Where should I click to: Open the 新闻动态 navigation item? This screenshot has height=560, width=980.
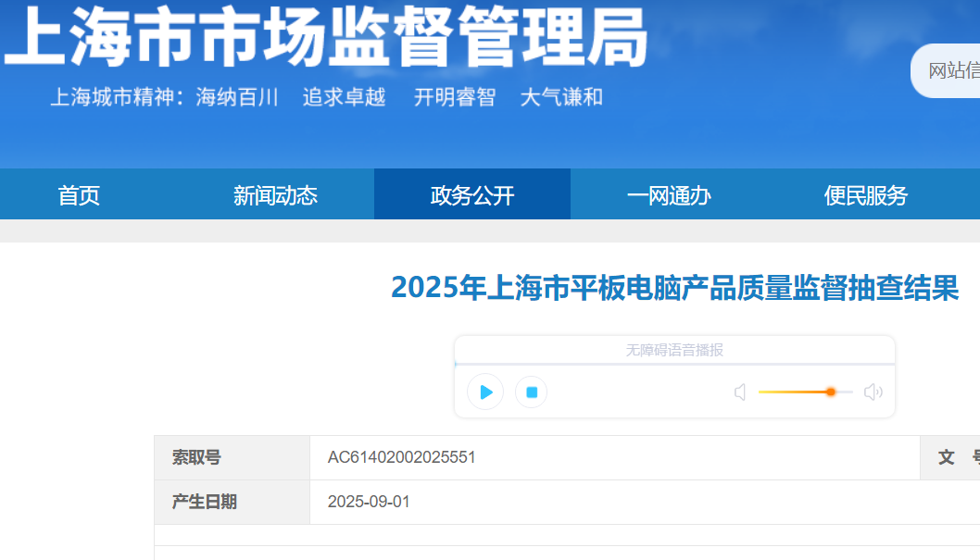(275, 195)
